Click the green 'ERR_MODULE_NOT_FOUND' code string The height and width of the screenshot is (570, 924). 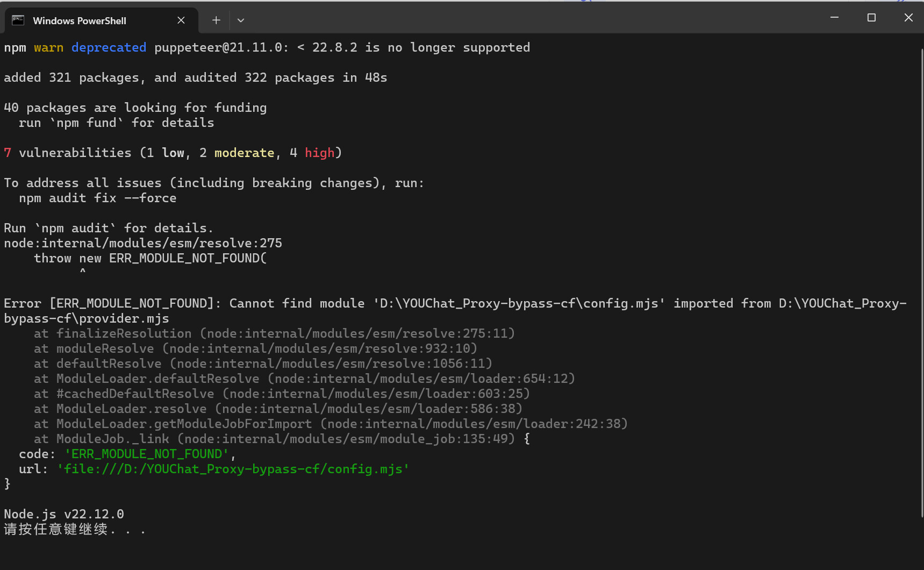[146, 454]
